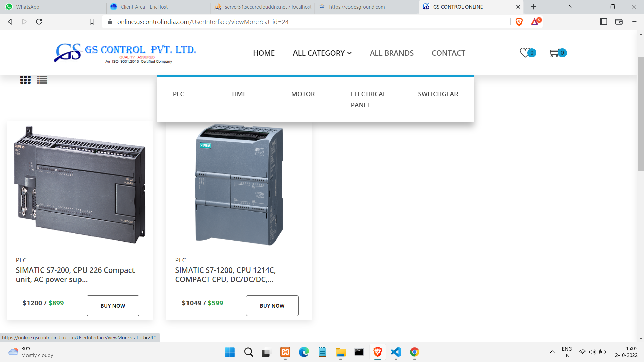644x362 pixels.
Task: Click the browser address bar URL
Action: [203, 22]
